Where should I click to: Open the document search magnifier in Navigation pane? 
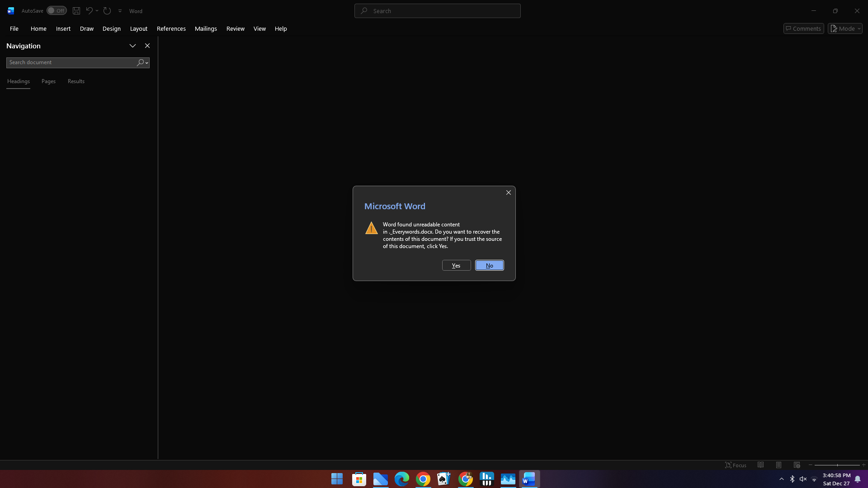pyautogui.click(x=140, y=62)
